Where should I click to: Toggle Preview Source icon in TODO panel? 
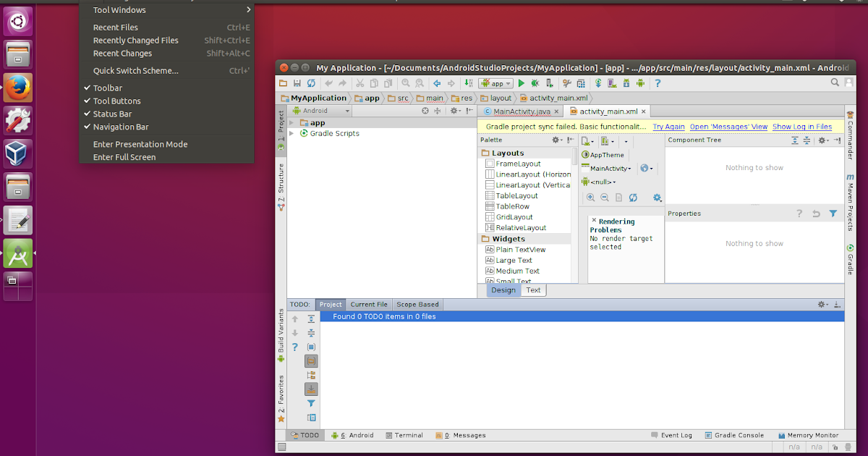coord(311,417)
